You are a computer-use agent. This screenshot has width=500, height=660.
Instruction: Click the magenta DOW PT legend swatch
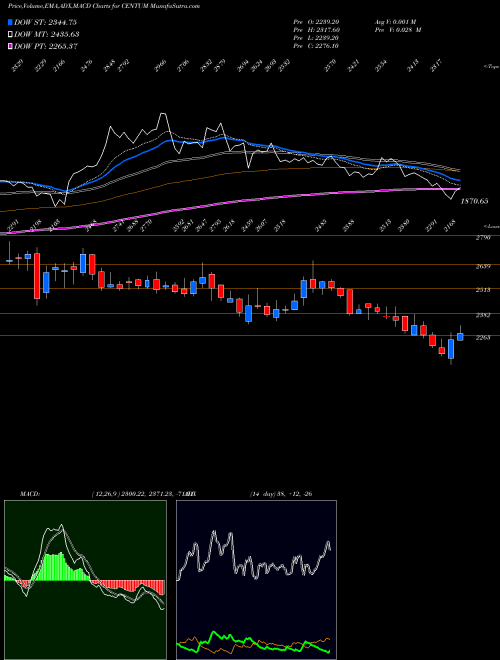point(10,46)
